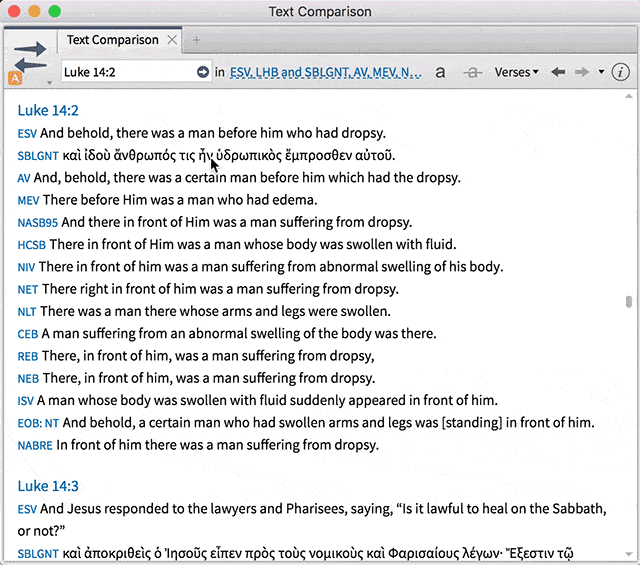Open the Text Comparison panel menu icon

pos(30,57)
